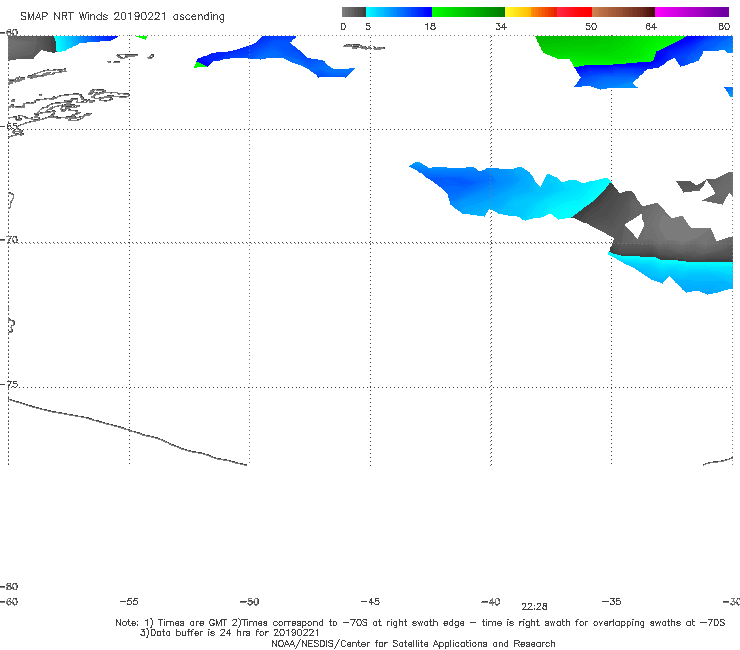Click the '-40' longitude axis label
Viewport: 740px width, 650px height.
pyautogui.click(x=490, y=602)
